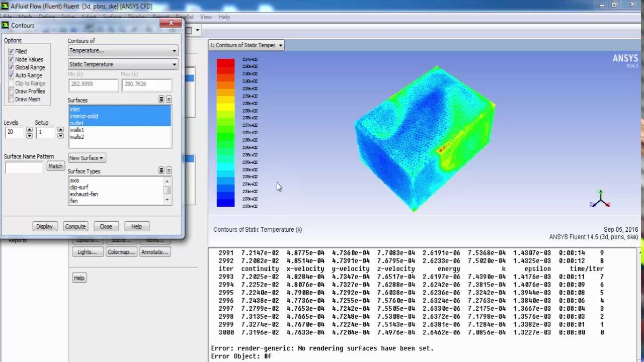Click the Setup value field

46,133
